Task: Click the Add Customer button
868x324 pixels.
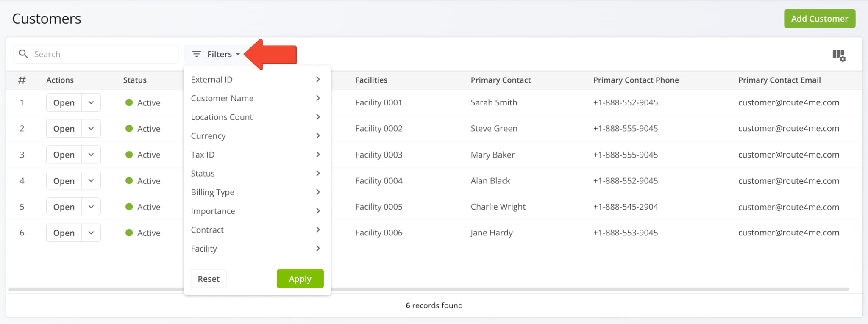Action: (x=820, y=19)
